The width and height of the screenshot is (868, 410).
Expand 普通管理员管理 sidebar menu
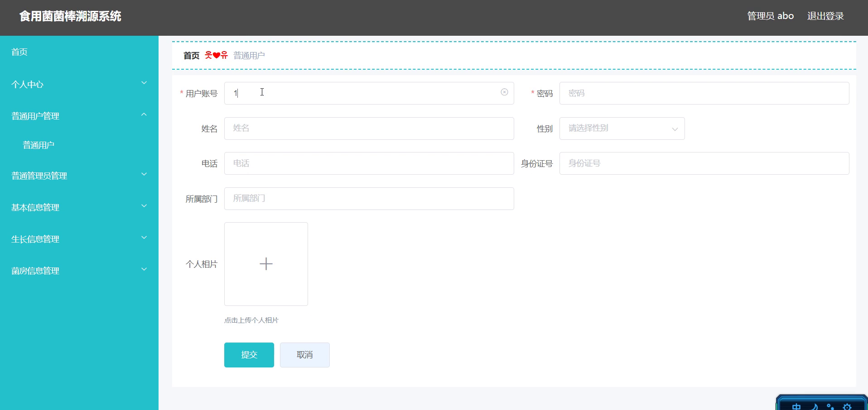(79, 176)
